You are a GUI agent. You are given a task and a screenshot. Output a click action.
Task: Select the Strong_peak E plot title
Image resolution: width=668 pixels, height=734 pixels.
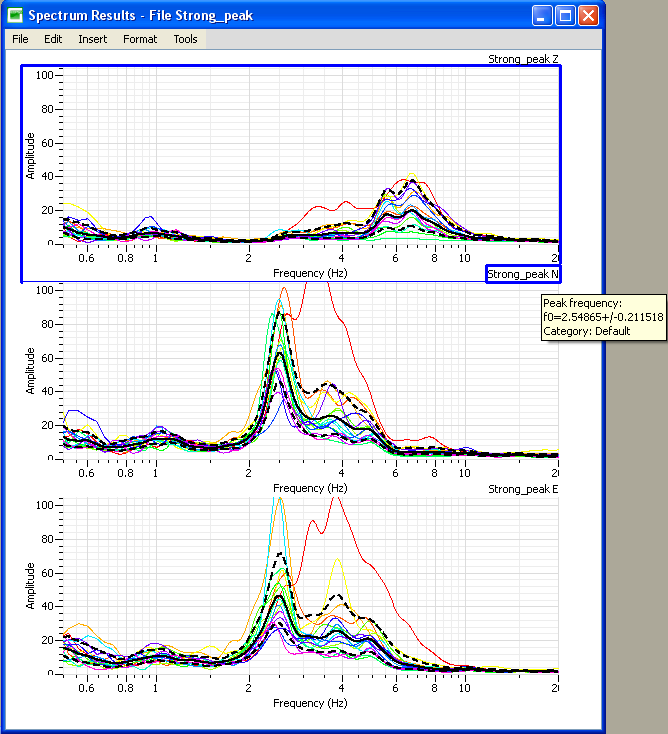tap(523, 489)
